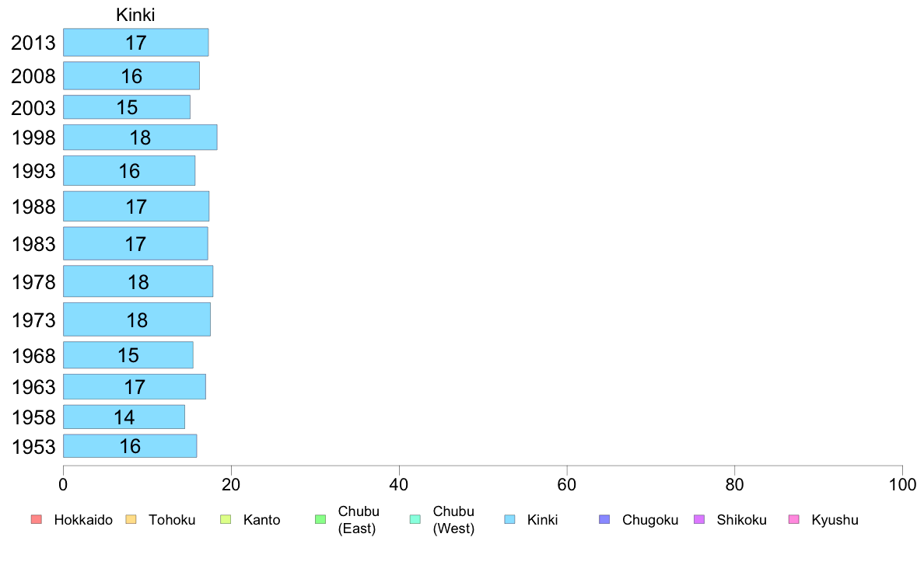
Task: Click the Chugoku legend label
Action: (650, 520)
